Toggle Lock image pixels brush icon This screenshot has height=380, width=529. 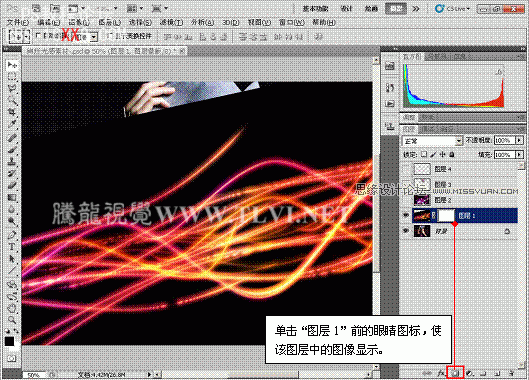point(434,155)
